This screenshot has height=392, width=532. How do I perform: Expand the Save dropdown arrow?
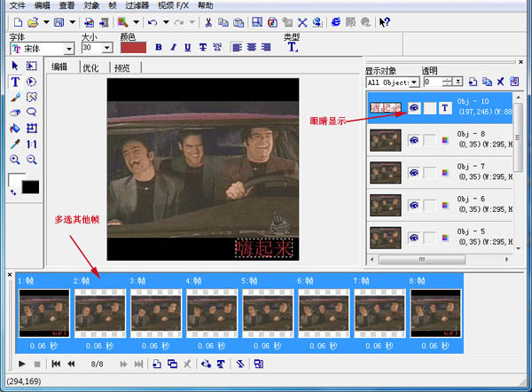(73, 22)
